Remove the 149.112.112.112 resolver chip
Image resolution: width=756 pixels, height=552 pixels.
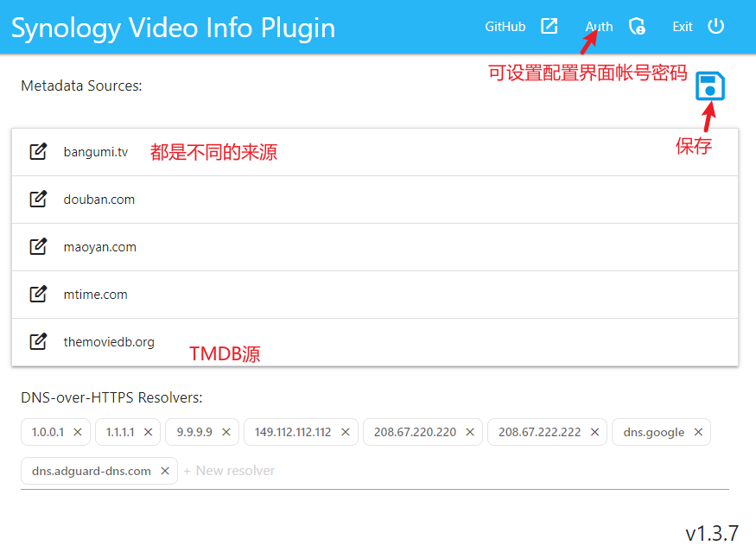pos(346,432)
